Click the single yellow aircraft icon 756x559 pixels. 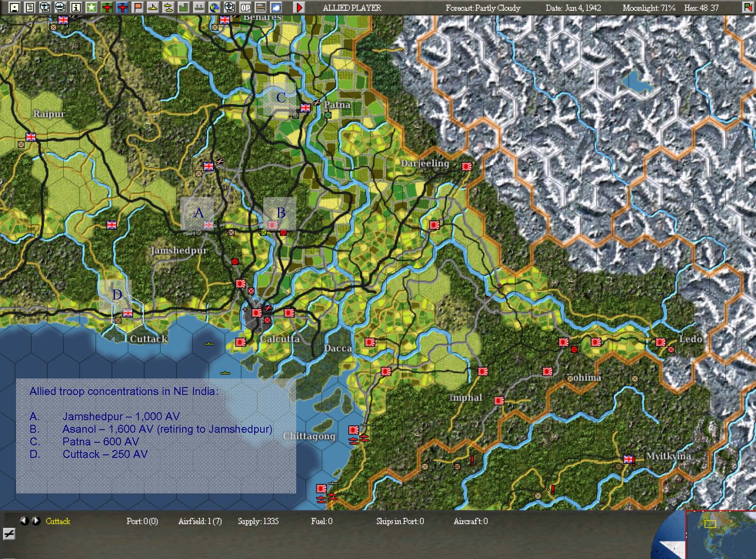pyautogui.click(x=153, y=7)
